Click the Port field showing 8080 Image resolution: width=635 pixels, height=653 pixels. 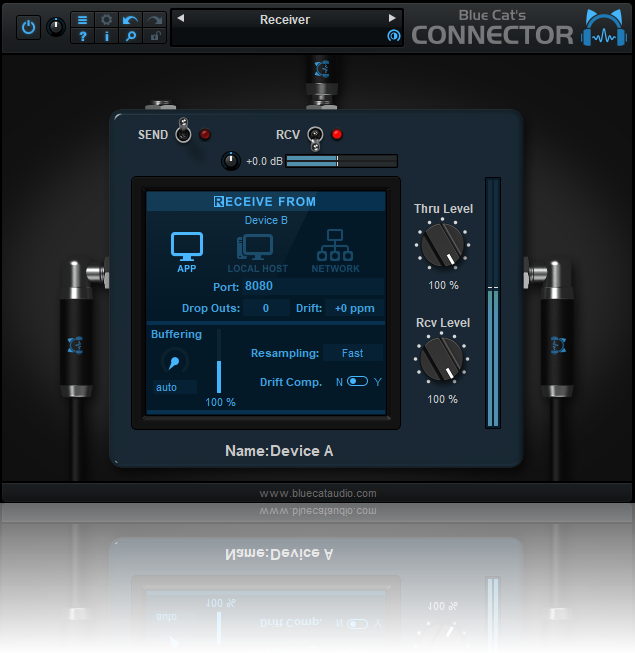[313, 286]
